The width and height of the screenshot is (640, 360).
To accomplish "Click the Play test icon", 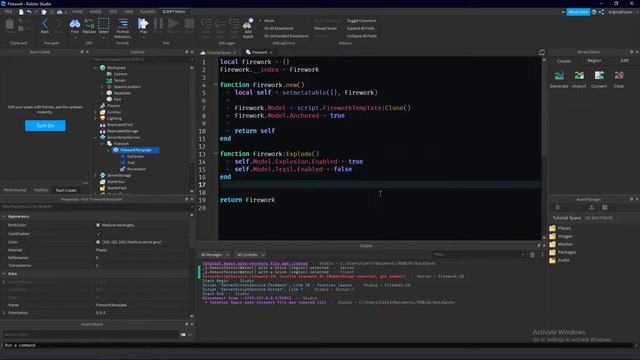I will coord(143,24).
